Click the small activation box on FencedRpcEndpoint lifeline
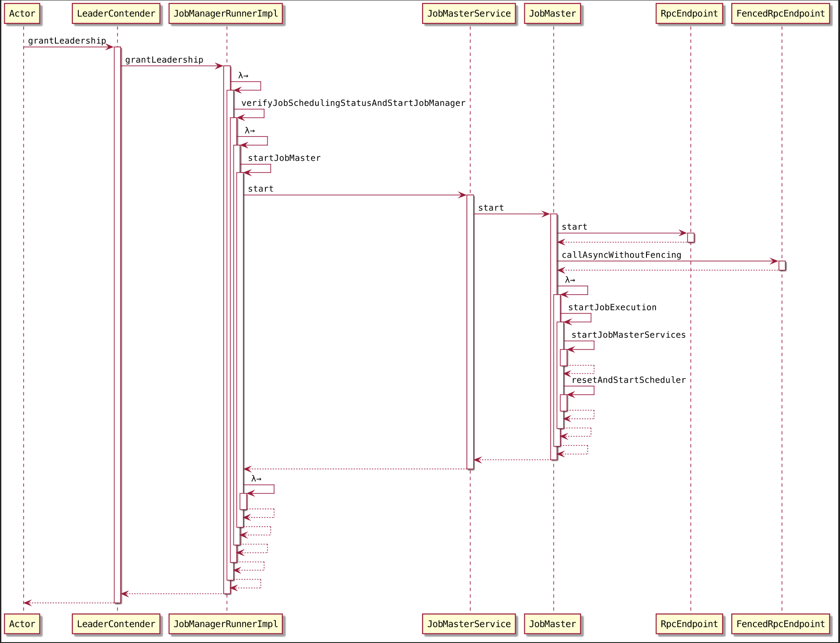Image resolution: width=840 pixels, height=643 pixels. pyautogui.click(x=782, y=266)
